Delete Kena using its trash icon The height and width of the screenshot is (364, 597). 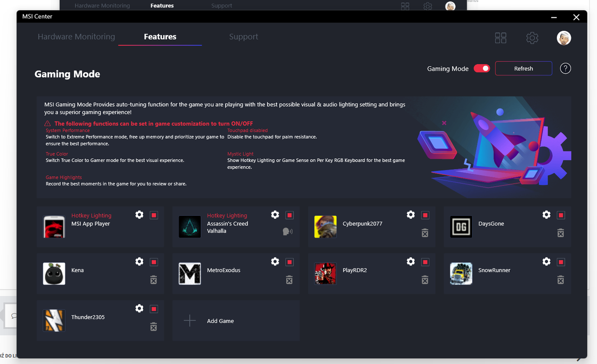(153, 280)
